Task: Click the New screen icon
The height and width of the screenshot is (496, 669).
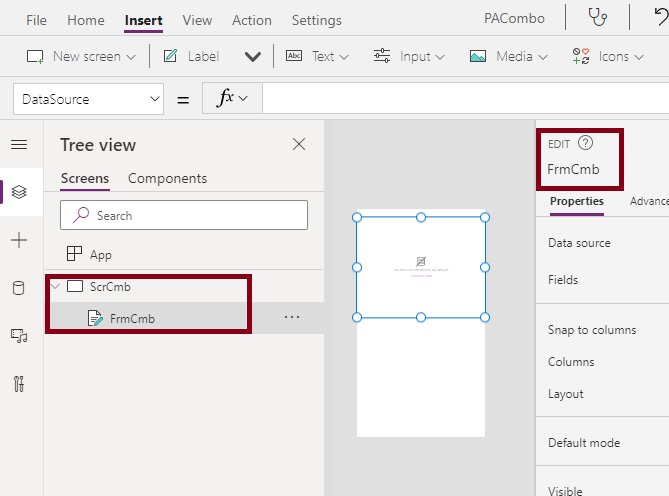Action: pos(35,56)
